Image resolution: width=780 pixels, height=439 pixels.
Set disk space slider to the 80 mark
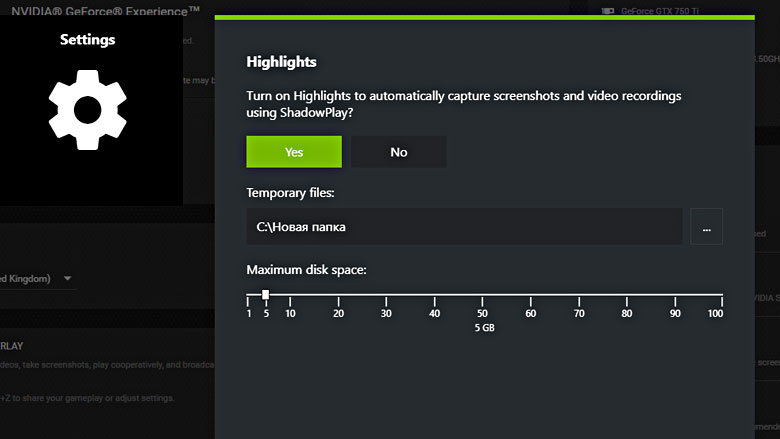click(x=627, y=295)
